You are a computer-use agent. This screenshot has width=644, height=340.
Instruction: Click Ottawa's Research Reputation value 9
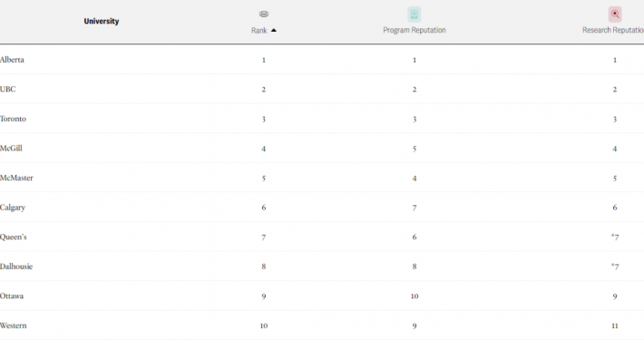click(x=615, y=296)
